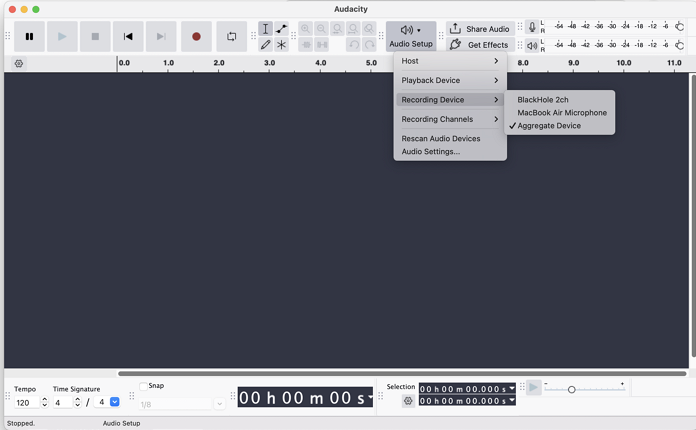Open Audio Settings... from menu

pyautogui.click(x=450, y=151)
